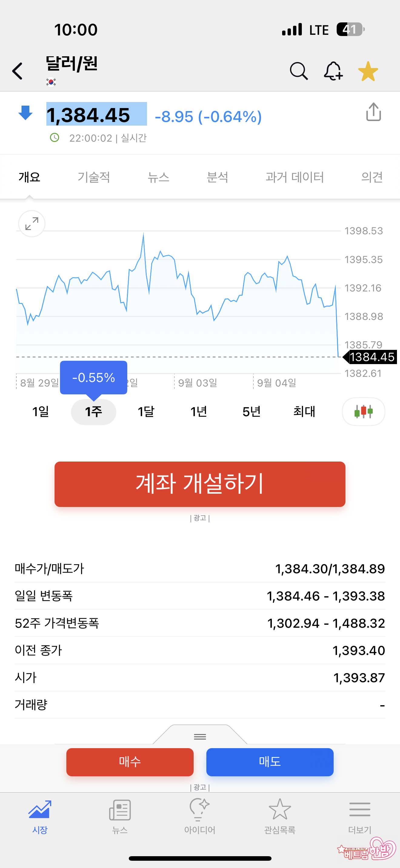Select the 1일 chart range

(41, 411)
